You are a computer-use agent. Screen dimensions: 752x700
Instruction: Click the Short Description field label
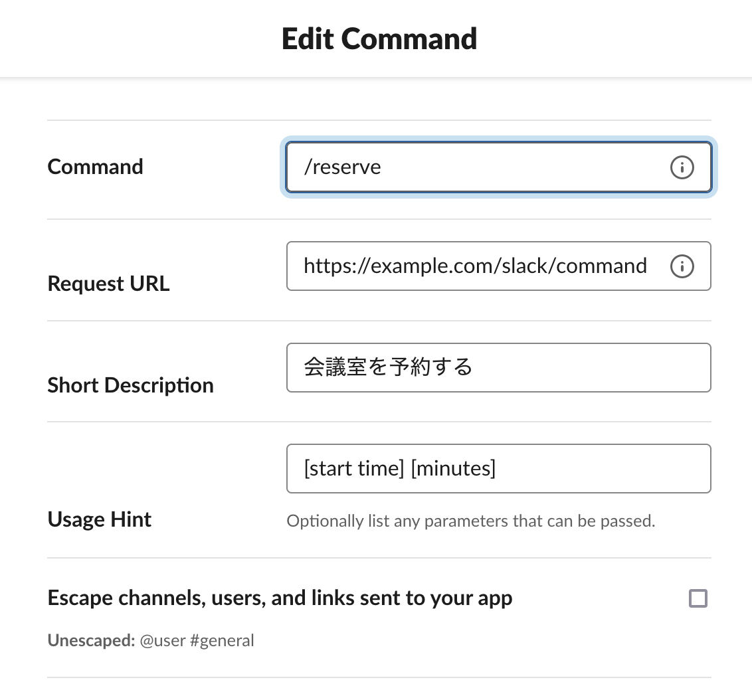point(130,385)
